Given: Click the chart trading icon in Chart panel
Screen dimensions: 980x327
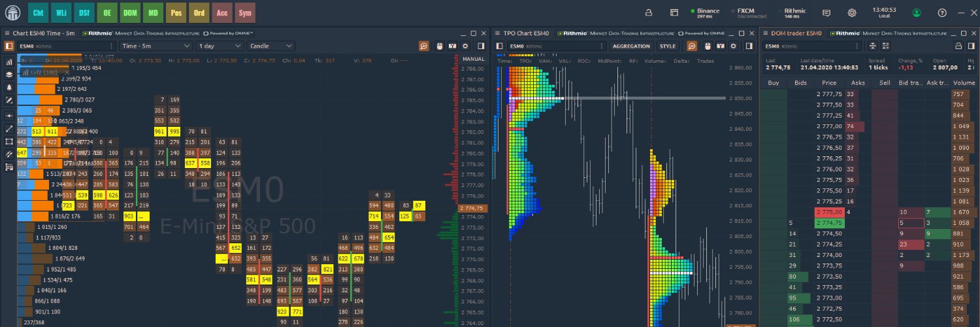Looking at the screenshot, I should pyautogui.click(x=451, y=46).
